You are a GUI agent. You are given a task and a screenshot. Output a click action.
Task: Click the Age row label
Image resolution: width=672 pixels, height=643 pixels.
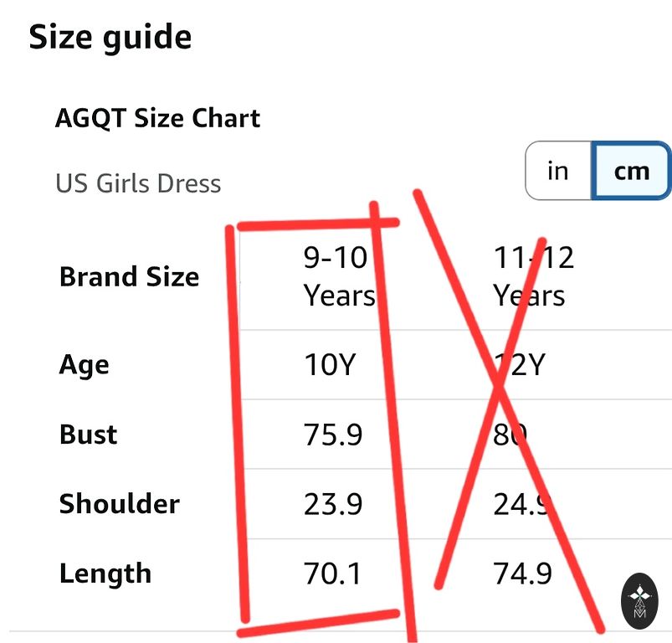click(85, 365)
